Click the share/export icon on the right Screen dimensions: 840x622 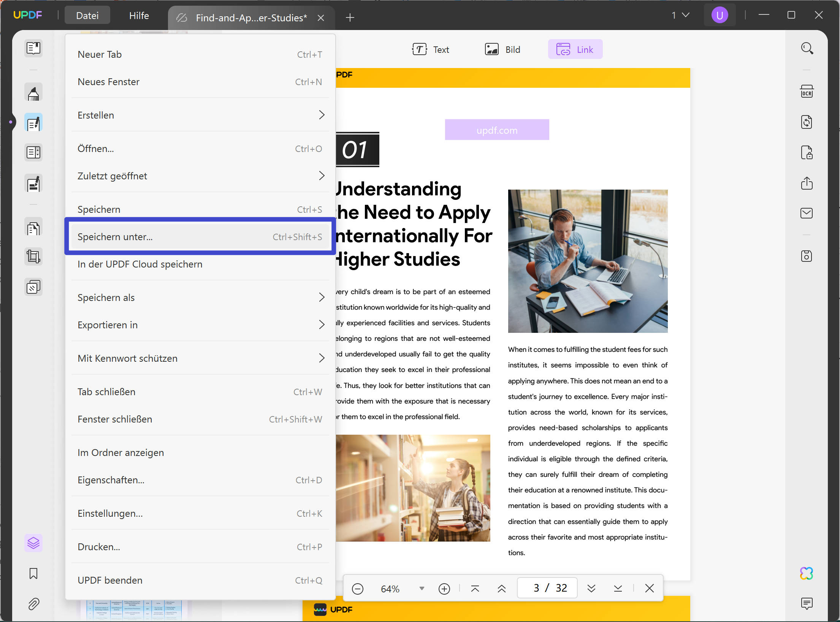point(807,183)
